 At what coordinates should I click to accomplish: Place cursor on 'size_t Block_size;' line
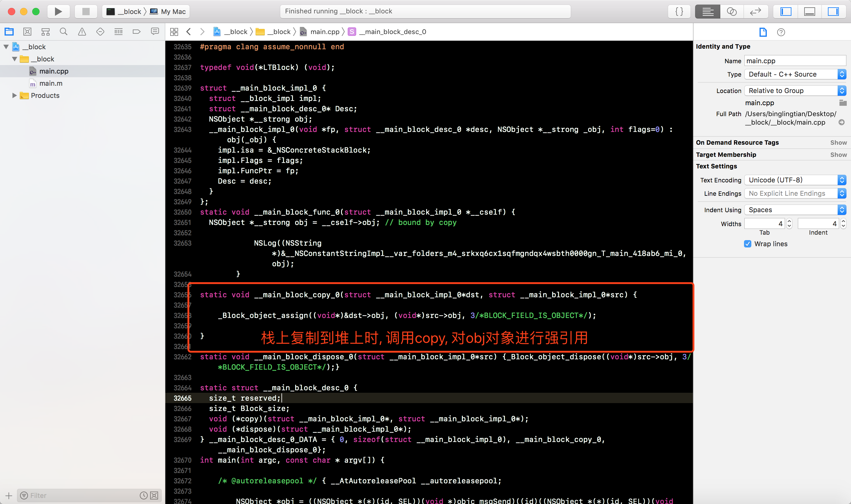coord(249,409)
